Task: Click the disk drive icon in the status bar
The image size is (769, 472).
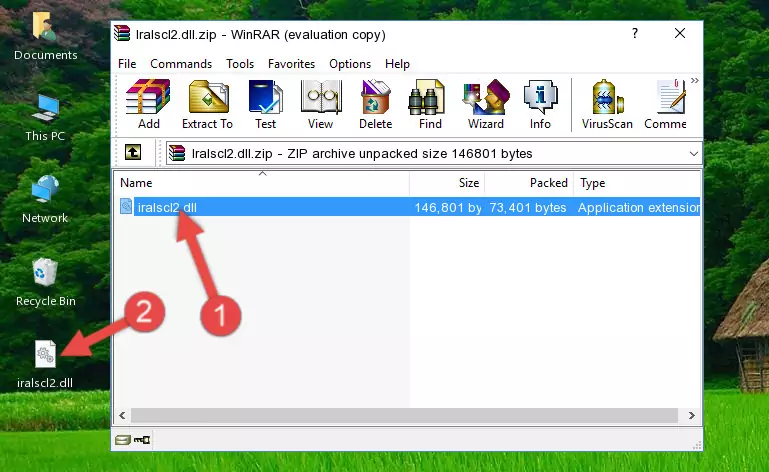Action: coord(123,440)
